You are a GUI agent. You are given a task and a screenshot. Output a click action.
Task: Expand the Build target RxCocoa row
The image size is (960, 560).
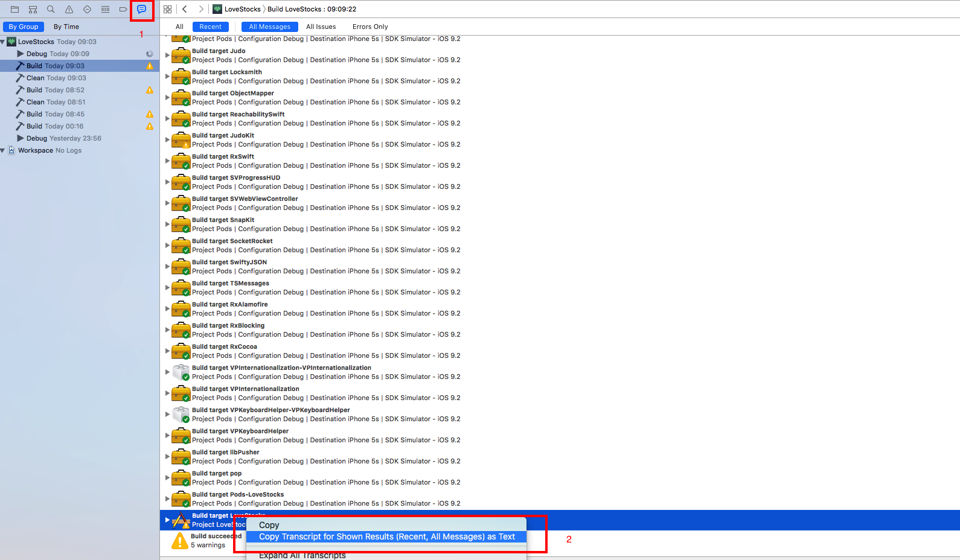coord(167,351)
